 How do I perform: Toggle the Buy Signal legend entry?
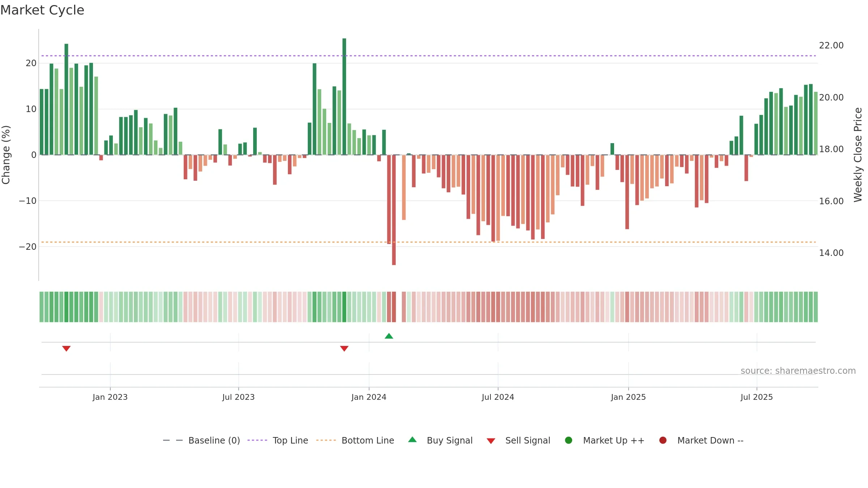tap(440, 440)
